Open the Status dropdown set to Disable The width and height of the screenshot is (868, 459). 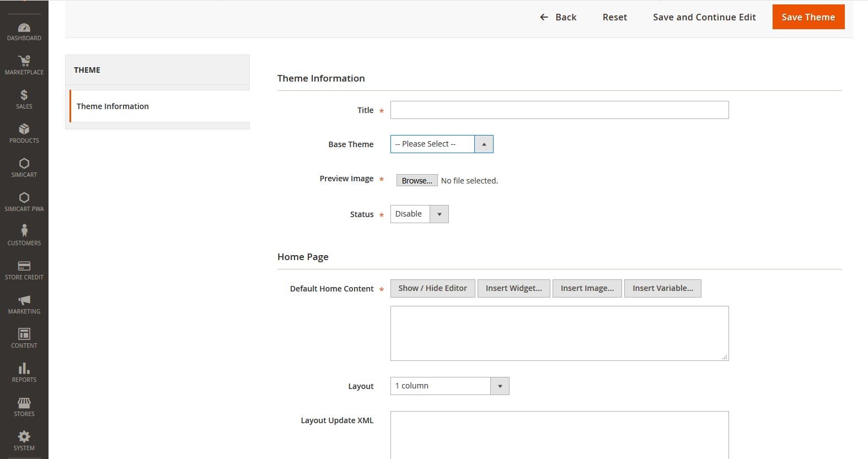(419, 214)
